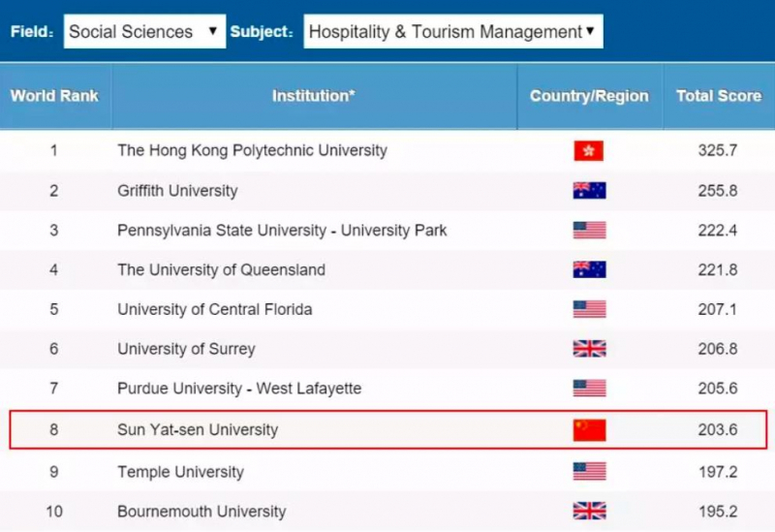Click the Australian flag beside University of Queensland

click(x=588, y=269)
